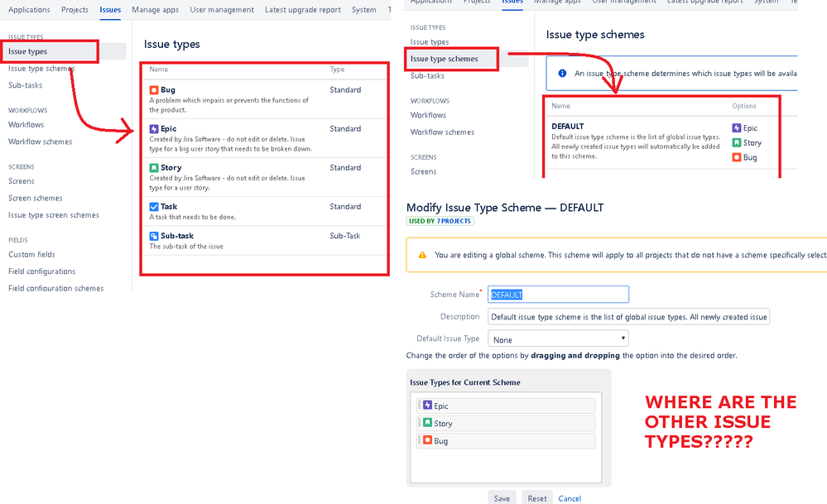The height and width of the screenshot is (504, 827).
Task: Select the Bug row in Issue Types for Current Scheme
Action: click(x=507, y=440)
